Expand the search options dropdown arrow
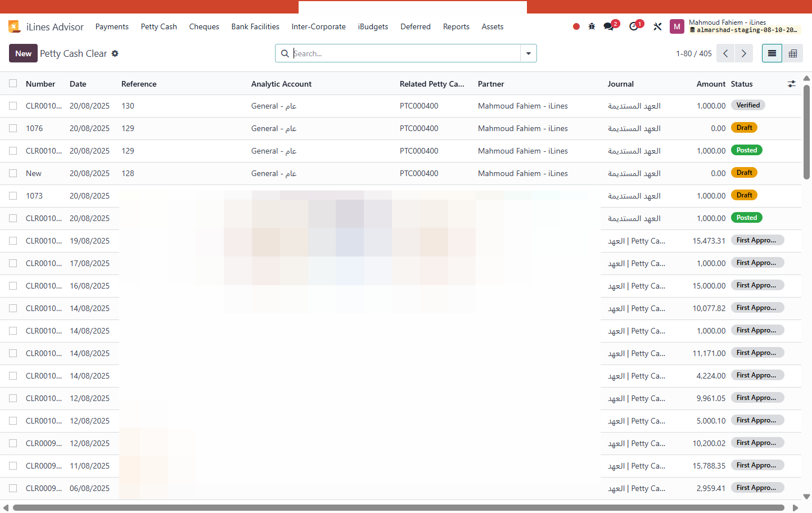Image resolution: width=812 pixels, height=513 pixels. tap(529, 53)
